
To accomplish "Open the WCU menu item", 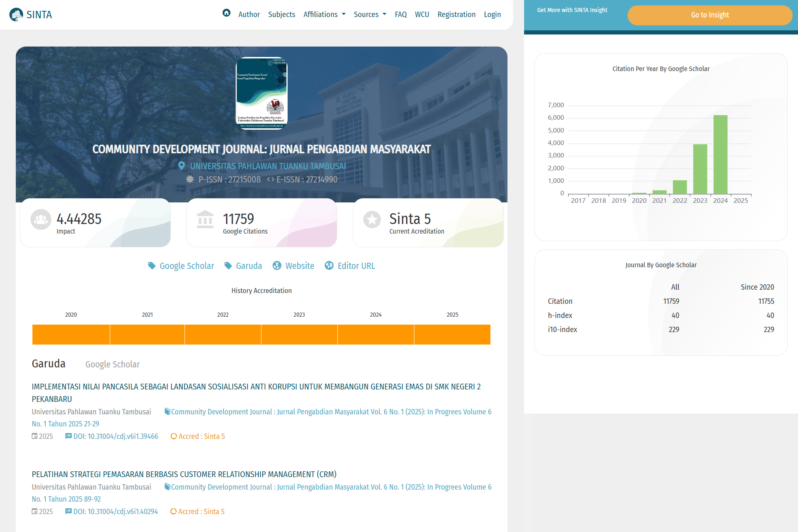I will pyautogui.click(x=422, y=15).
